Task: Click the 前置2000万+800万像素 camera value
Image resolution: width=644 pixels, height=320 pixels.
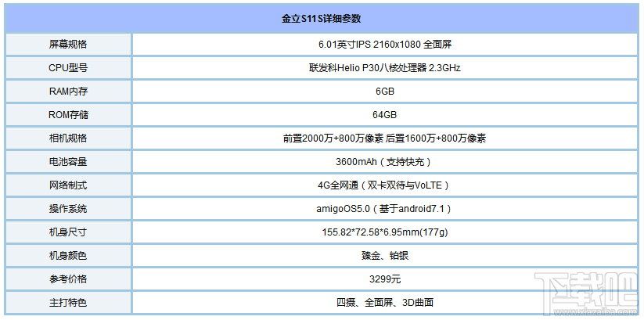Action: [x=385, y=138]
